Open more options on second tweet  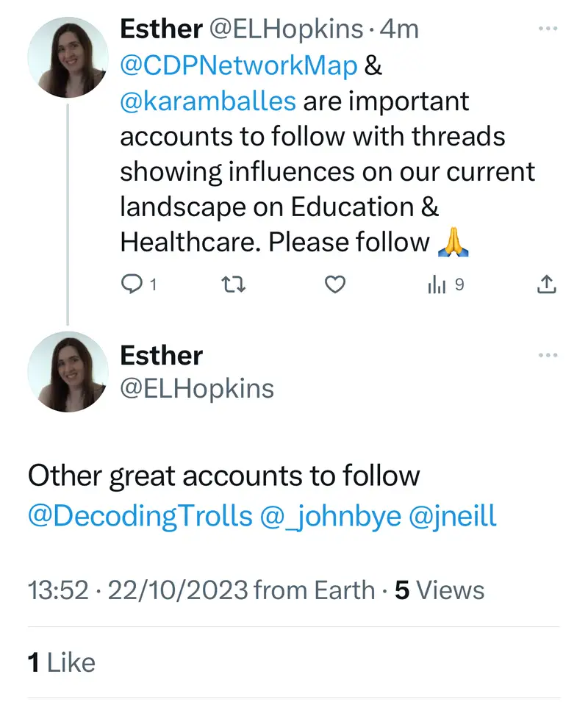548,356
